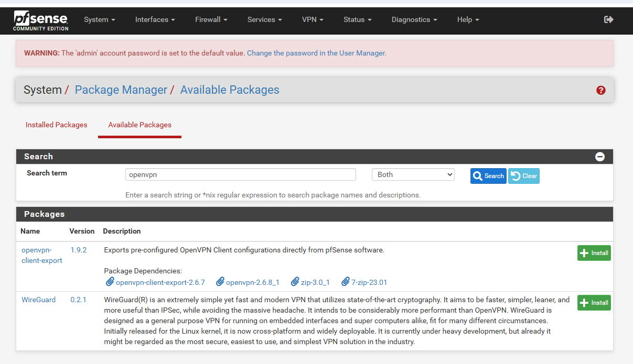Image resolution: width=633 pixels, height=364 pixels.
Task: Expand the Services menu
Action: (x=265, y=19)
